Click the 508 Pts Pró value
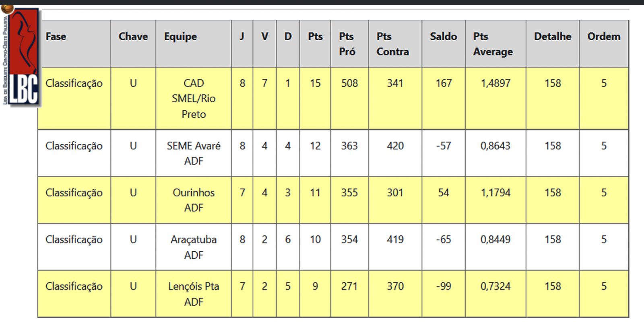Viewport: 644px width, 325px height. [349, 83]
